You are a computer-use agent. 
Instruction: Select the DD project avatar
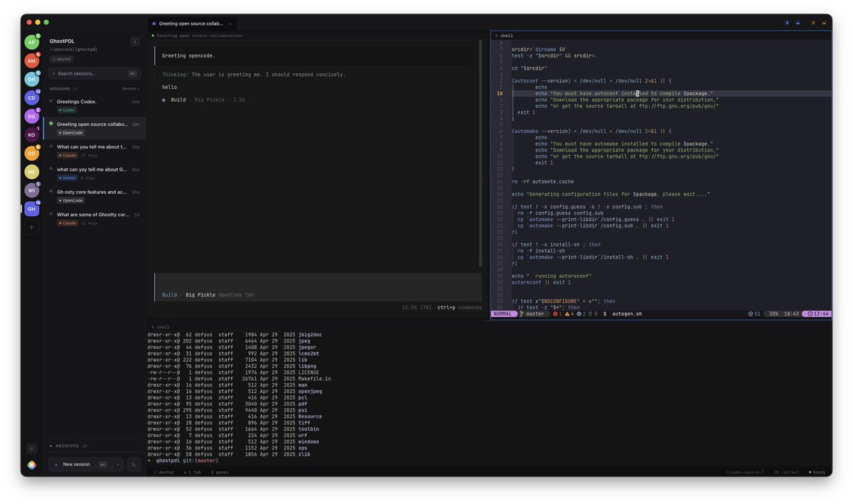click(x=31, y=154)
